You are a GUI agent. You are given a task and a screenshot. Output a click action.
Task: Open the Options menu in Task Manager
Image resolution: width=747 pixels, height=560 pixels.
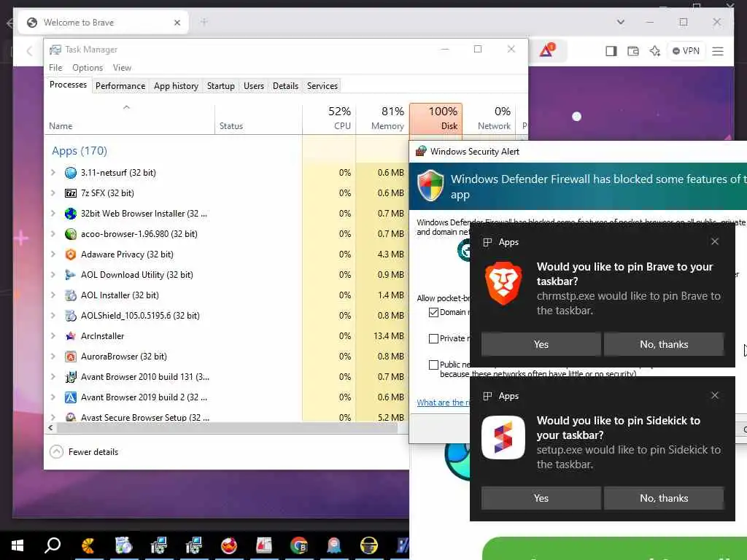click(88, 68)
